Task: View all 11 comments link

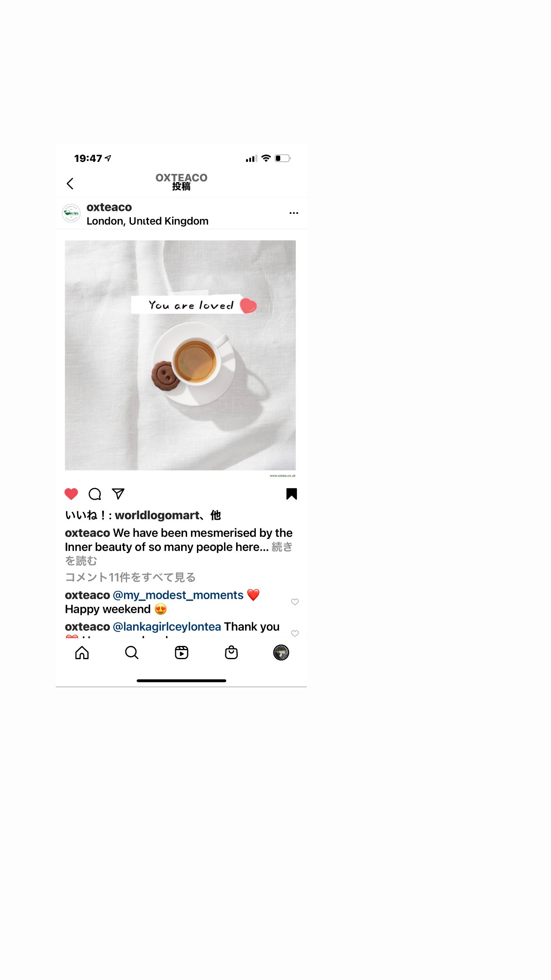Action: click(130, 577)
